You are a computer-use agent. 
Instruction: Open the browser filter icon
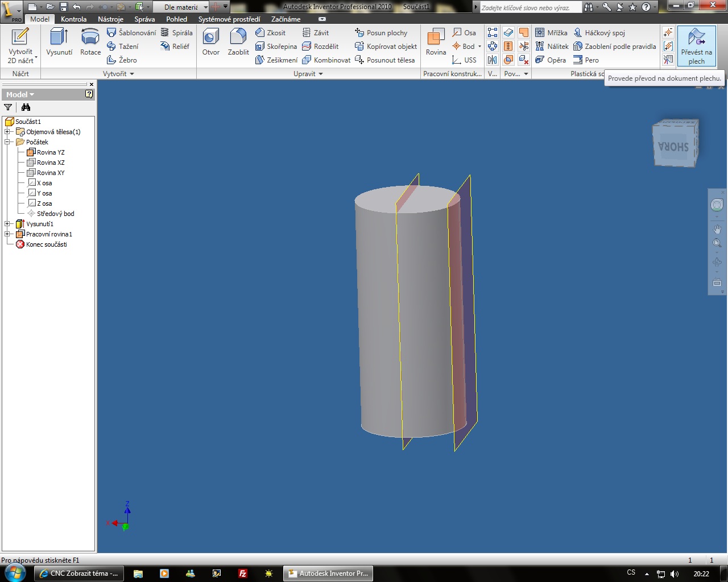coord(8,107)
